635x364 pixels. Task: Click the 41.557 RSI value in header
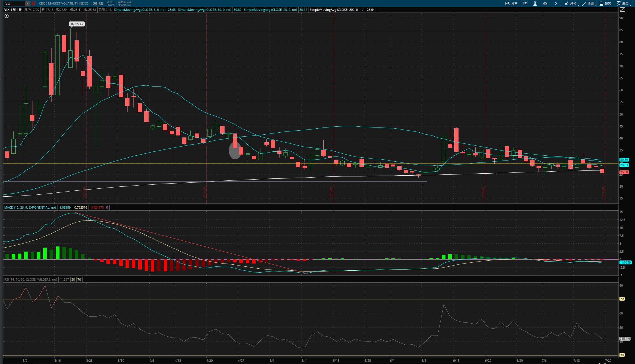[x=64, y=279]
